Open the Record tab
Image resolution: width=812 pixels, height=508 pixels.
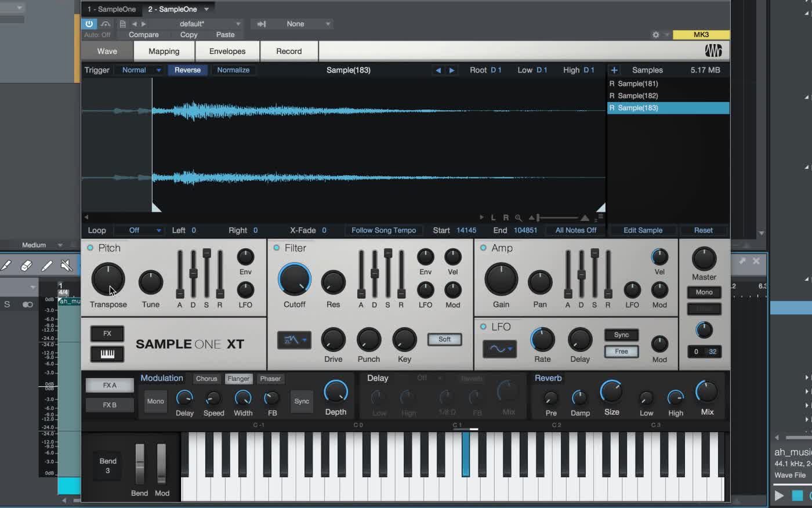point(289,51)
